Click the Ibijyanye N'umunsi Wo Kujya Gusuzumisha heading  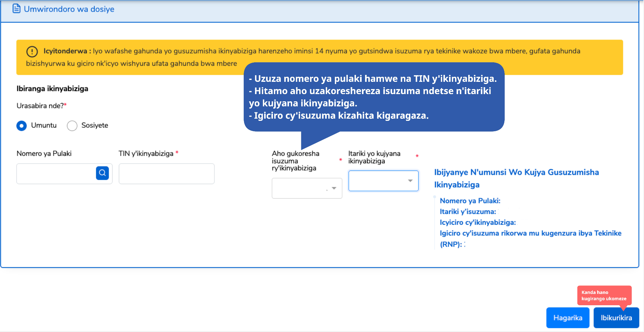tap(517, 178)
